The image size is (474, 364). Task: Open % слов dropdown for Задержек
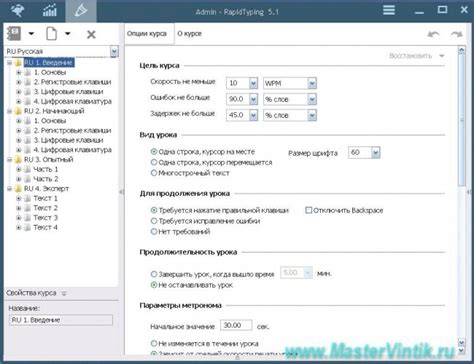coord(312,115)
